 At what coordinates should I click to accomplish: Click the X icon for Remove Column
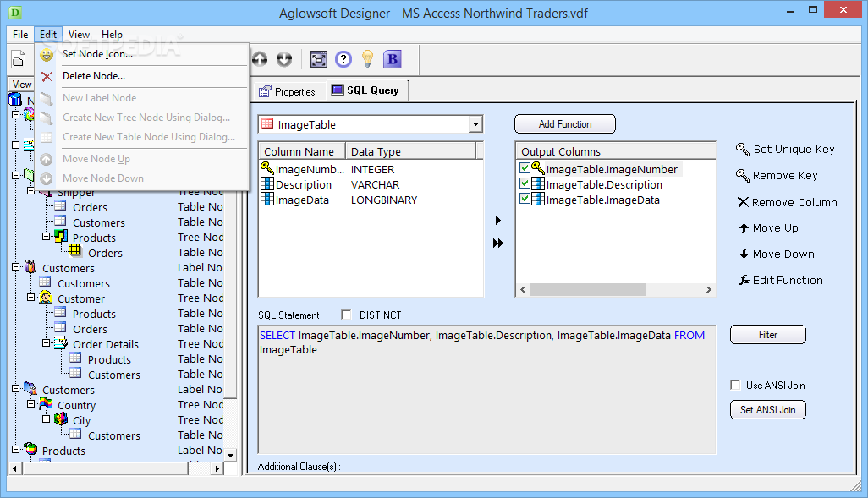pos(743,202)
